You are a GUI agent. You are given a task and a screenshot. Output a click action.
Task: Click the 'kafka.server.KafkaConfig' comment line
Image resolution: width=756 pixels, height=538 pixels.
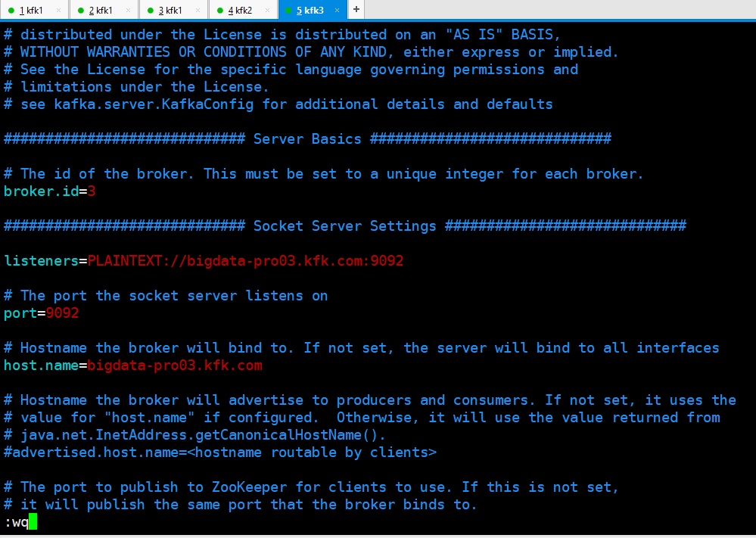(278, 104)
